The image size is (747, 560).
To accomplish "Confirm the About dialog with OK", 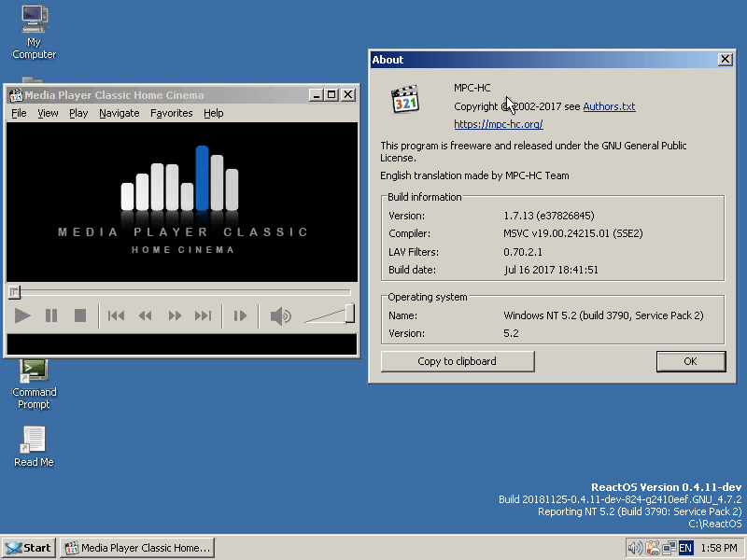I will pos(691,361).
